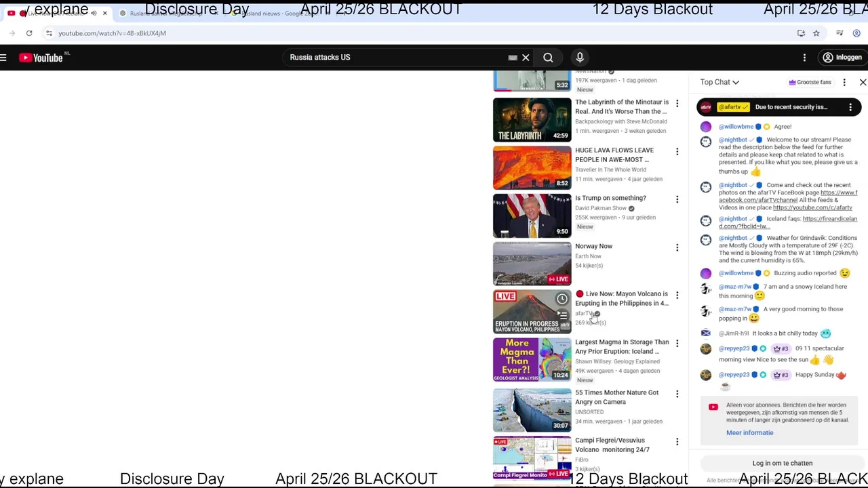Viewport: 868px width, 488px height.
Task: Open 55 Times Mother Nature title
Action: (616, 397)
